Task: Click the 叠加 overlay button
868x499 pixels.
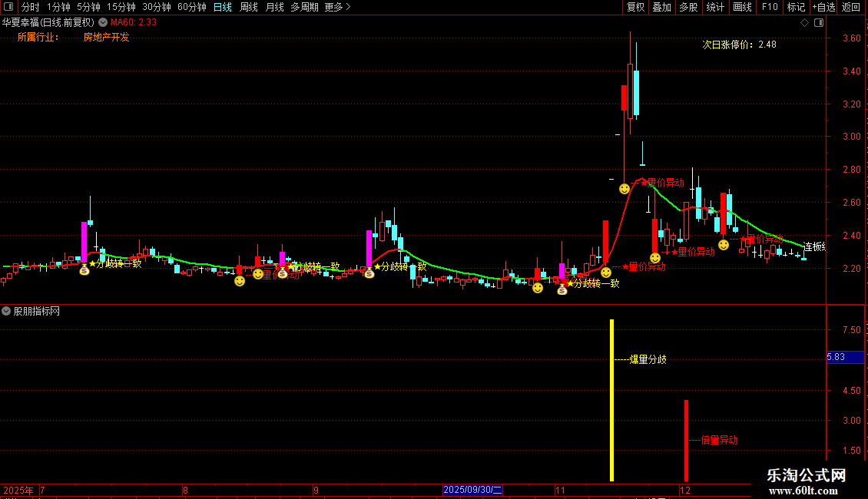Action: pos(661,7)
